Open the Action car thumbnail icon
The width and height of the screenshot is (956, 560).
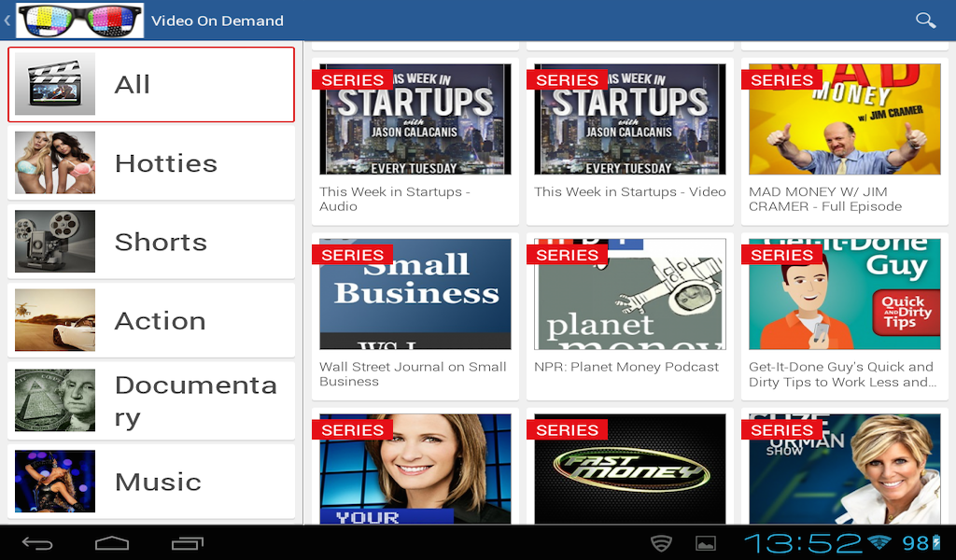click(55, 320)
